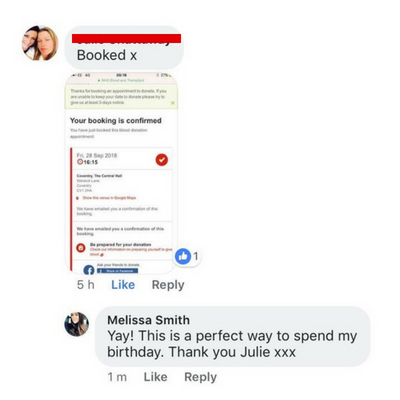This screenshot has height=400, width=400.
Task: Open 'Show this venue in Google Maps' link
Action: pos(109,198)
